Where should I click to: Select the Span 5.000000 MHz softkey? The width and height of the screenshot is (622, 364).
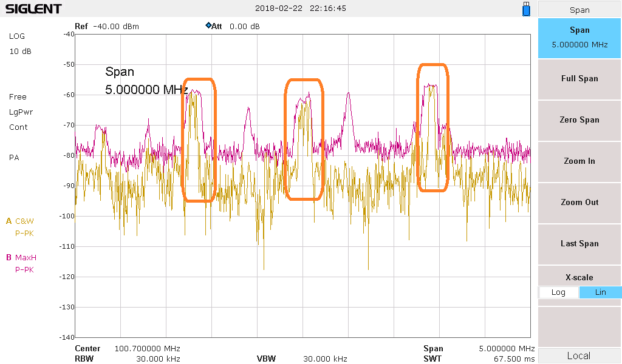coord(579,38)
